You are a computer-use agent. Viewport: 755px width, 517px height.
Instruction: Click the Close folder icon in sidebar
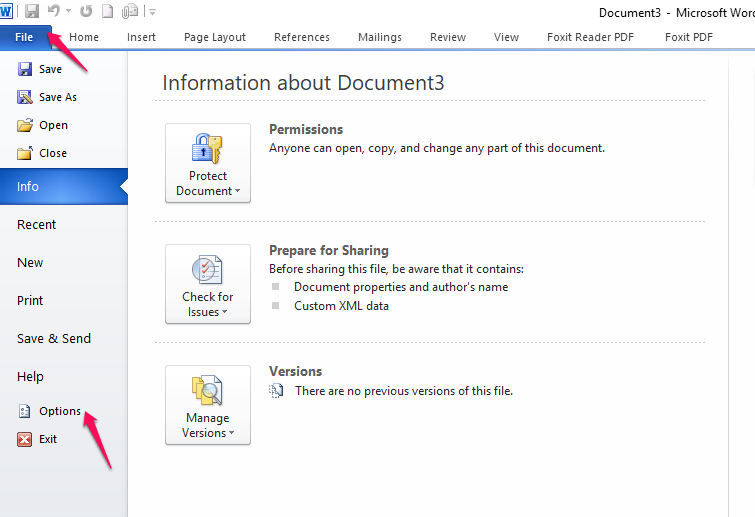click(x=25, y=153)
